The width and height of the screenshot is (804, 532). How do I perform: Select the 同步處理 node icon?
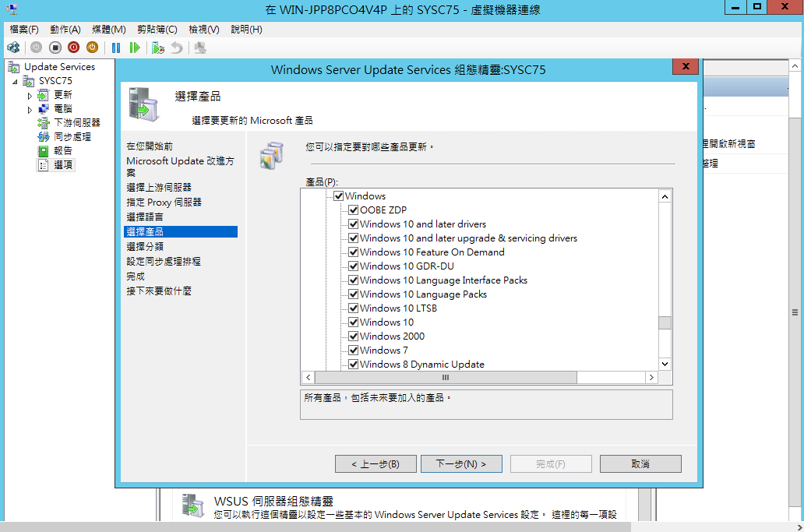44,137
